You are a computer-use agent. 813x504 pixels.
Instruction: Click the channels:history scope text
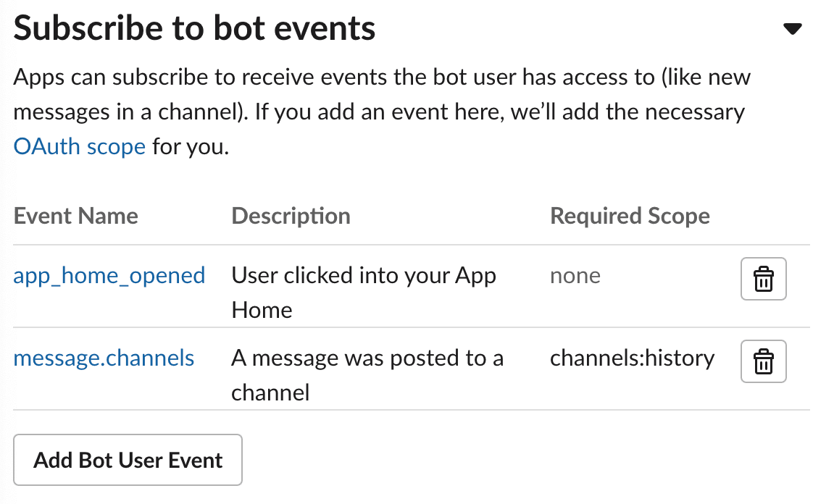tap(632, 358)
